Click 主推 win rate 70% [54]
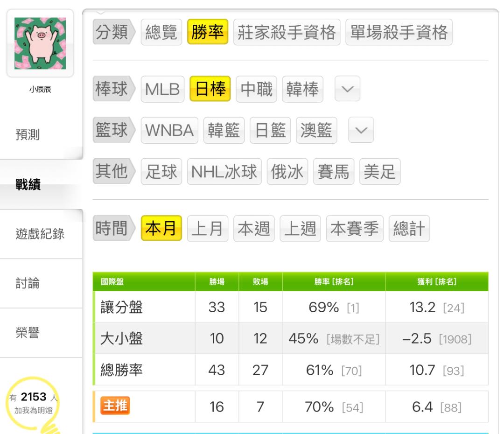Screen dimensions: 504x434 click(334, 407)
